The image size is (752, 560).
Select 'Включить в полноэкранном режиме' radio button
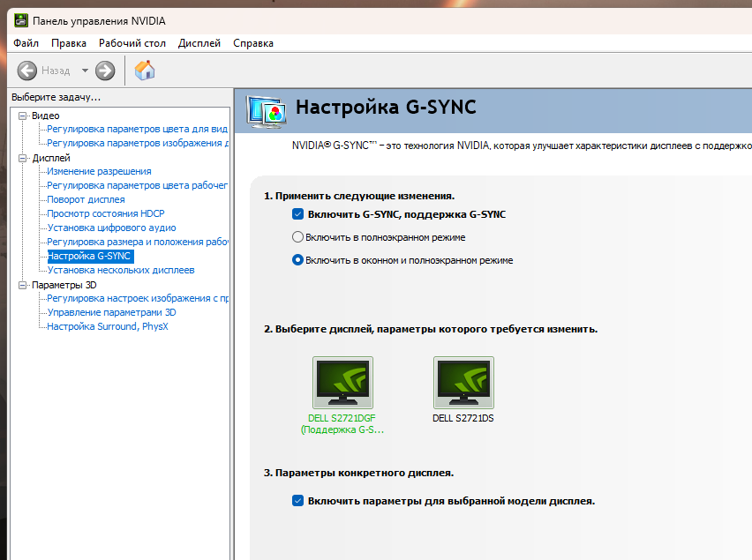click(x=297, y=237)
